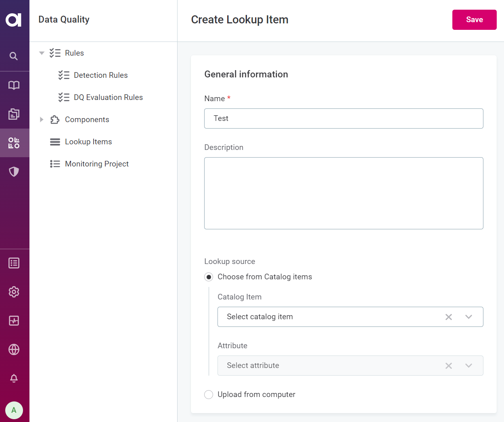Screen dimensions: 504x422
Task: Click the Save button
Action: click(474, 20)
